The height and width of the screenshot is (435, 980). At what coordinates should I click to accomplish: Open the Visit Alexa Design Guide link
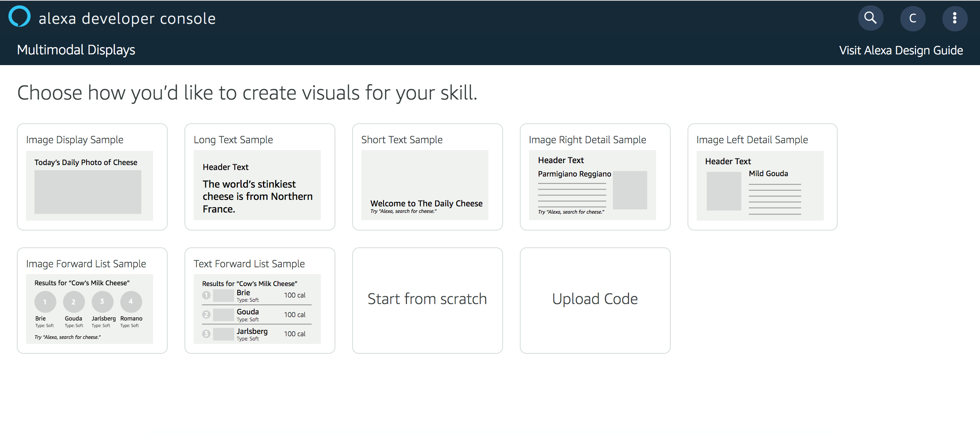(901, 50)
